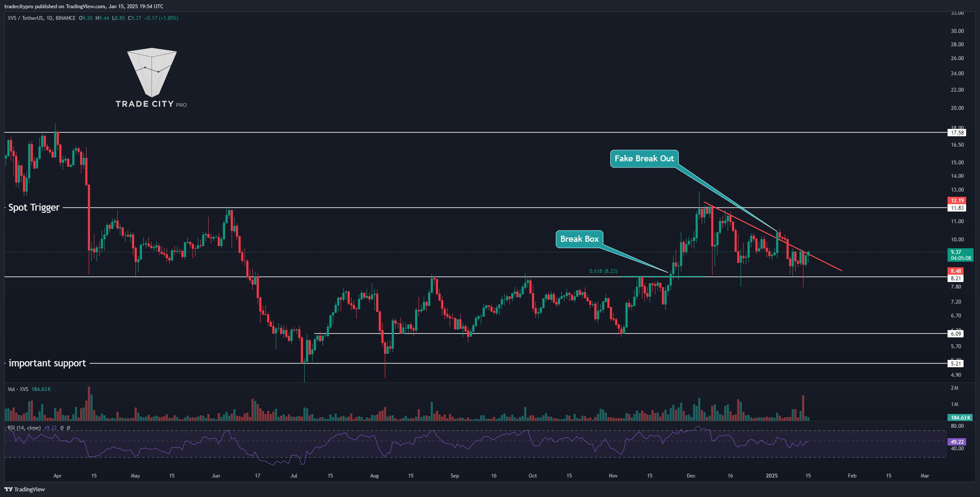This screenshot has width=980, height=497.
Task: Click the 6.09 price axis label
Action: 956,334
